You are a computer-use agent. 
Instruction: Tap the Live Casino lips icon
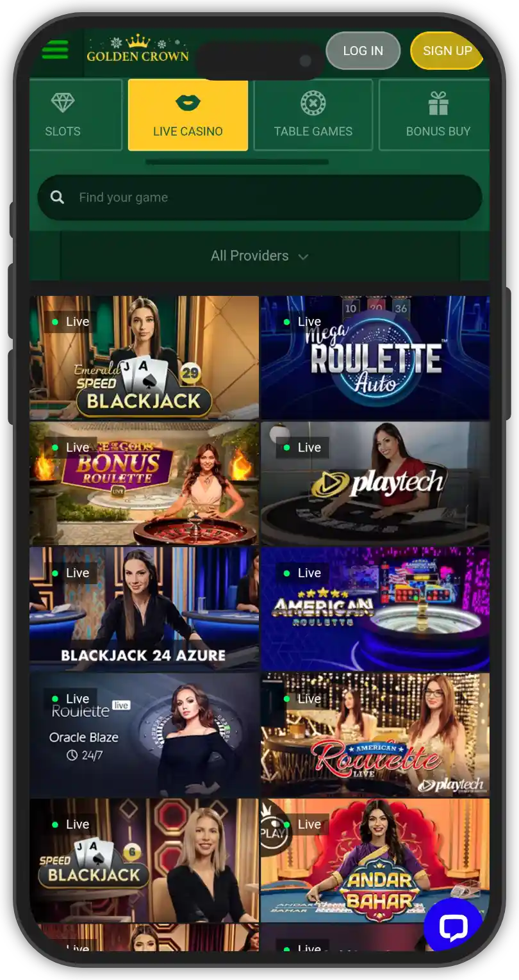(188, 102)
